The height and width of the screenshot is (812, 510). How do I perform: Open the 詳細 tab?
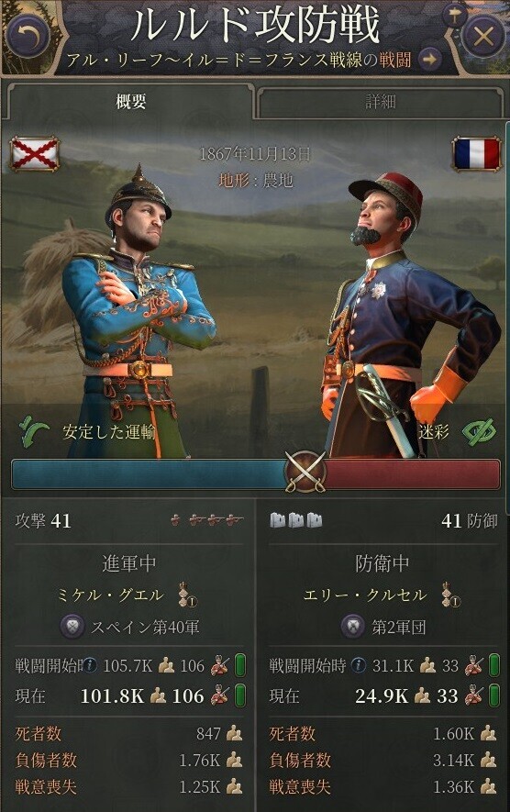[x=381, y=102]
